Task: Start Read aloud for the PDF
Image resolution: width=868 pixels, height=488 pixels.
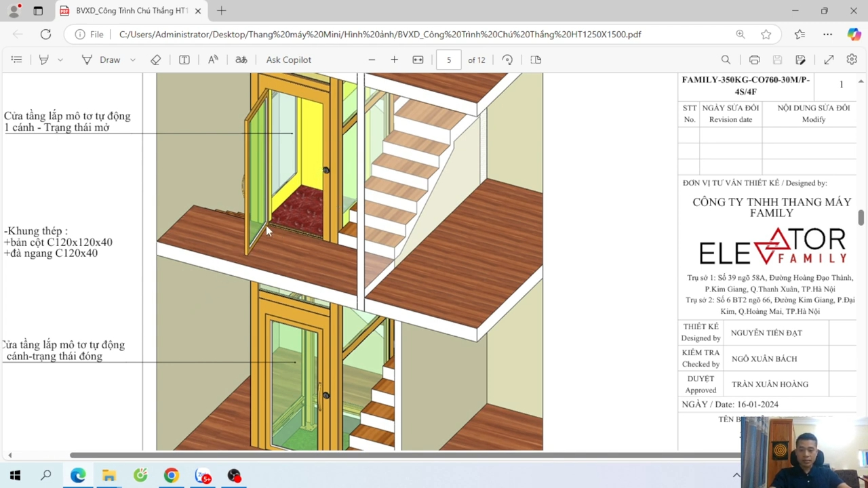Action: pyautogui.click(x=213, y=60)
